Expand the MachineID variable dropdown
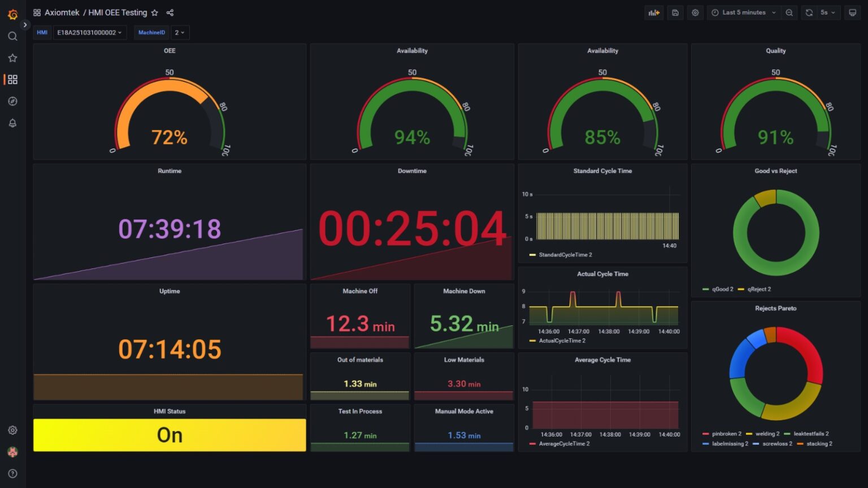This screenshot has width=868, height=488. point(180,32)
